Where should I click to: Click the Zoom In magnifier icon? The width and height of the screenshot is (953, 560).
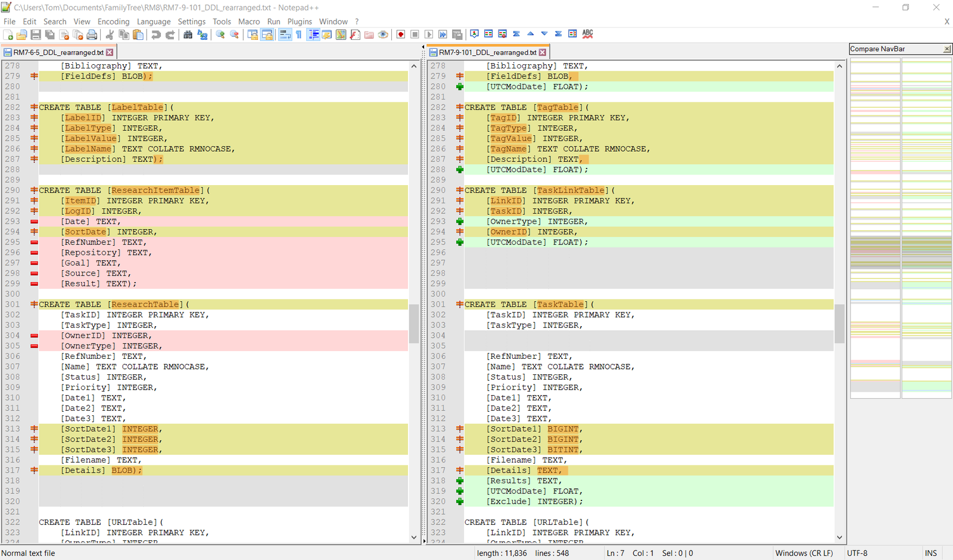point(220,35)
